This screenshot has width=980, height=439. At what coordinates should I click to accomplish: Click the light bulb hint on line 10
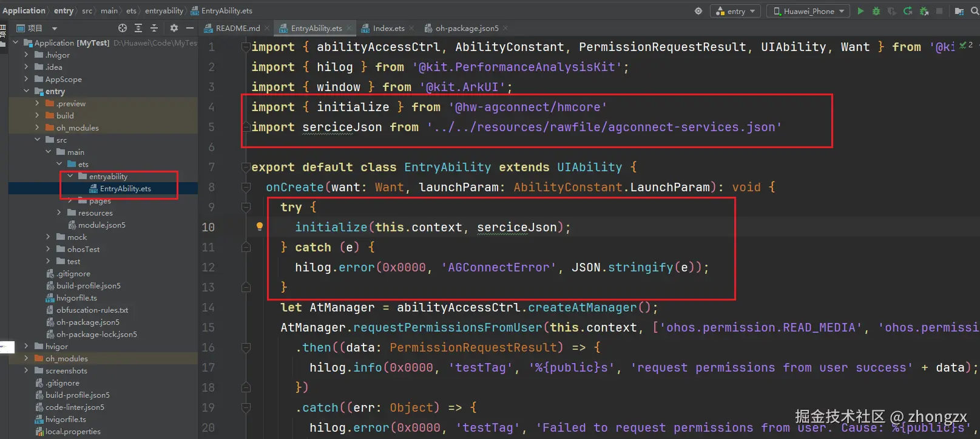[x=260, y=226]
